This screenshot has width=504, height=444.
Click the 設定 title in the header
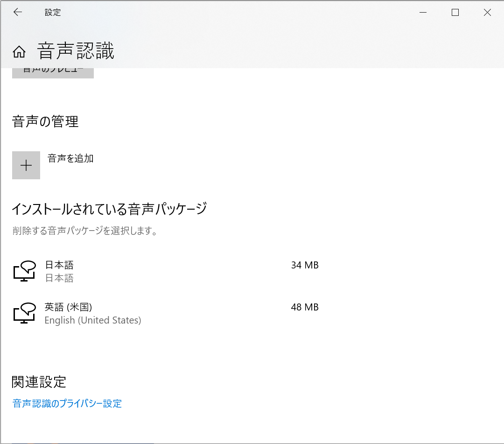52,12
